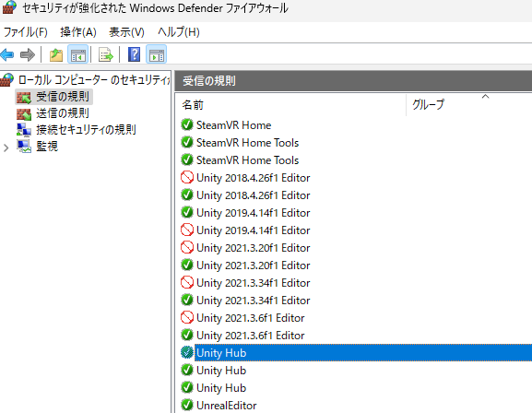Click the 送信の規則 tree icon
The image size is (532, 413).
24,113
